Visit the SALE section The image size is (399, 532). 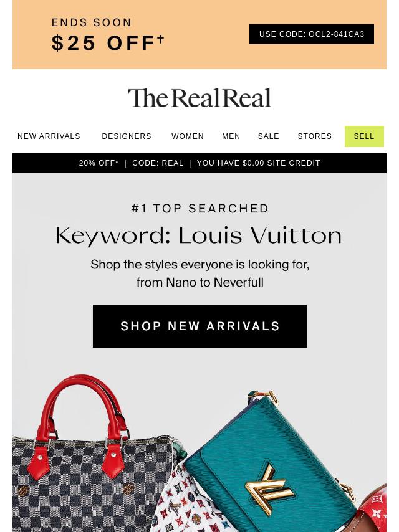click(x=268, y=136)
